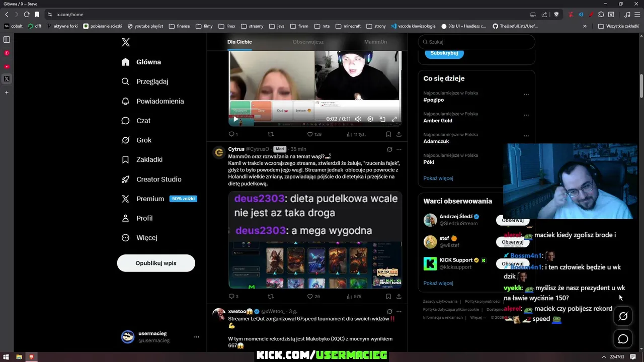Click the X logo in sidebar

point(126,42)
